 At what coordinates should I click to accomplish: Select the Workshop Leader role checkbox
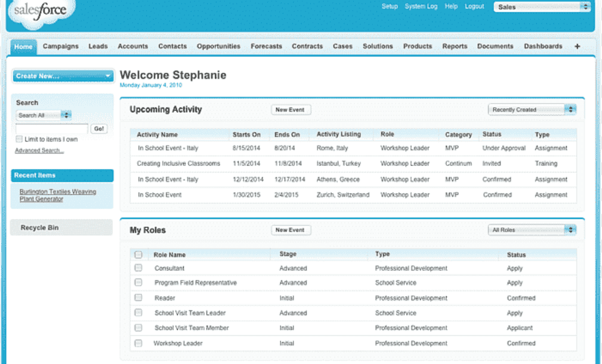[x=138, y=343]
